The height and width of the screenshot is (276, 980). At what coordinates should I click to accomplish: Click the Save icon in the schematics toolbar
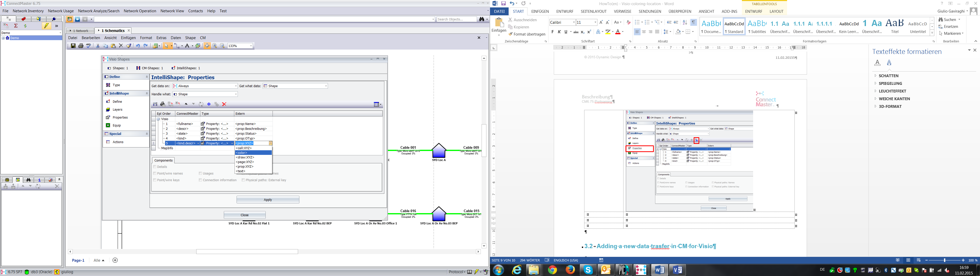73,46
